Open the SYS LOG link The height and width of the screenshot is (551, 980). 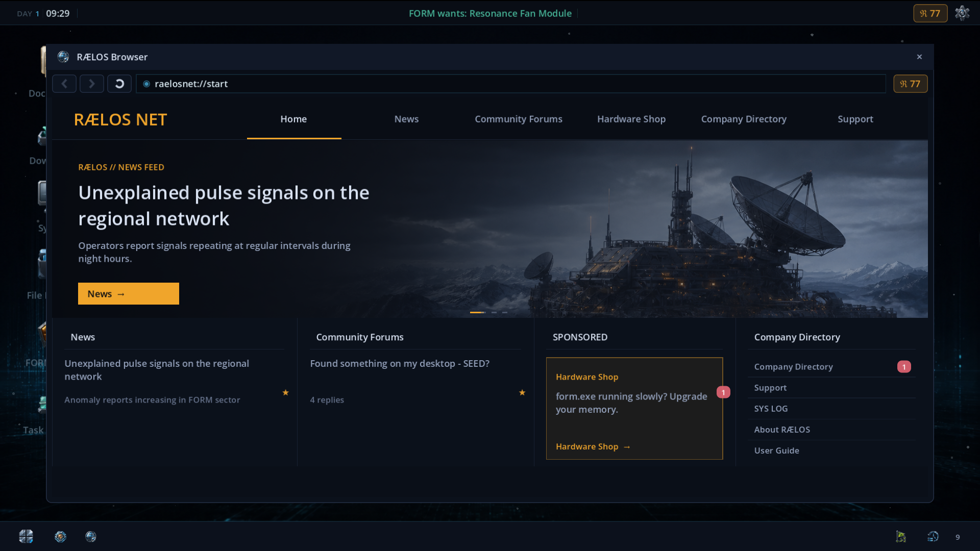point(832,409)
